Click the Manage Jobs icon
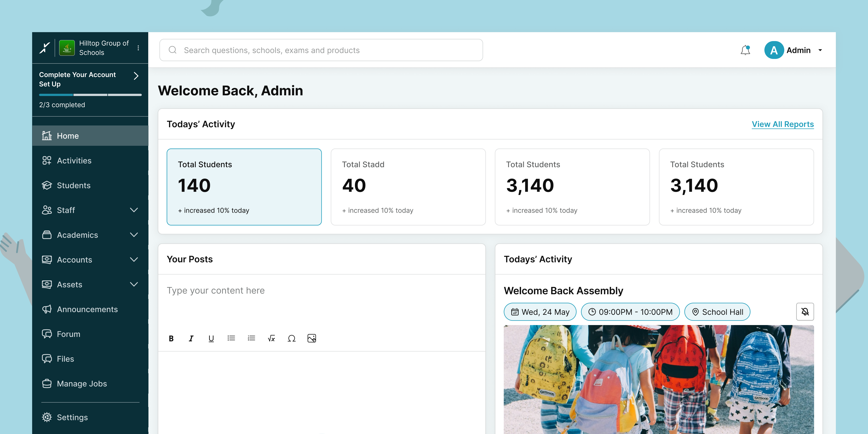The height and width of the screenshot is (434, 868). [x=47, y=384]
